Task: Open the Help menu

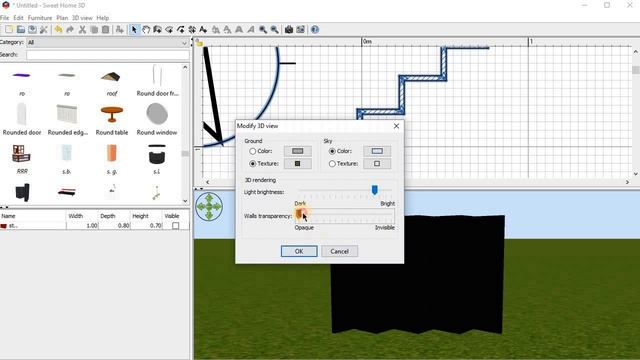Action: point(102,18)
